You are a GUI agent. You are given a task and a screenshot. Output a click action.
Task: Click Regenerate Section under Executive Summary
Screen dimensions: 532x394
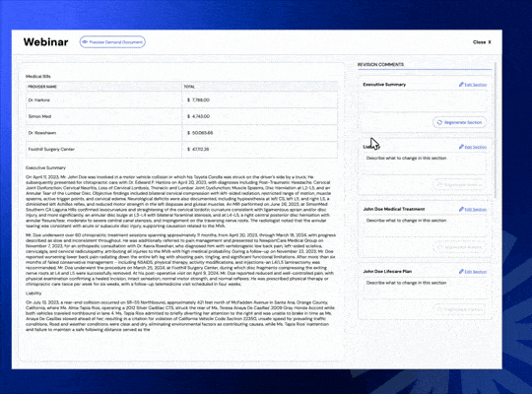[x=459, y=122]
